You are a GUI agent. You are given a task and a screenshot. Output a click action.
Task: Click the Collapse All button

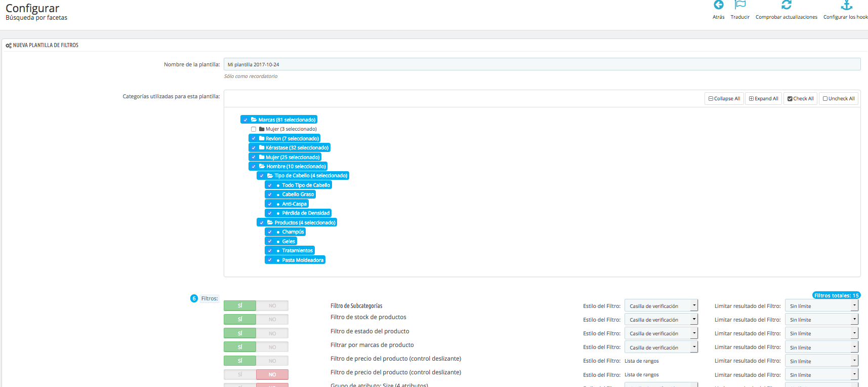[724, 99]
